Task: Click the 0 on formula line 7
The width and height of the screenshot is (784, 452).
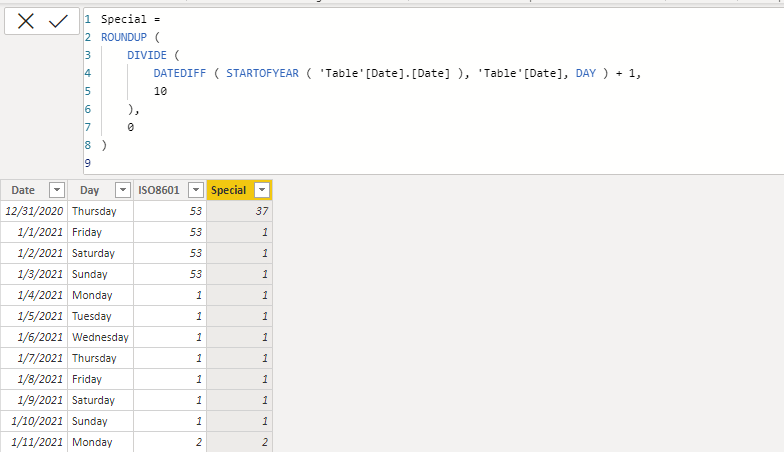Action: point(130,127)
